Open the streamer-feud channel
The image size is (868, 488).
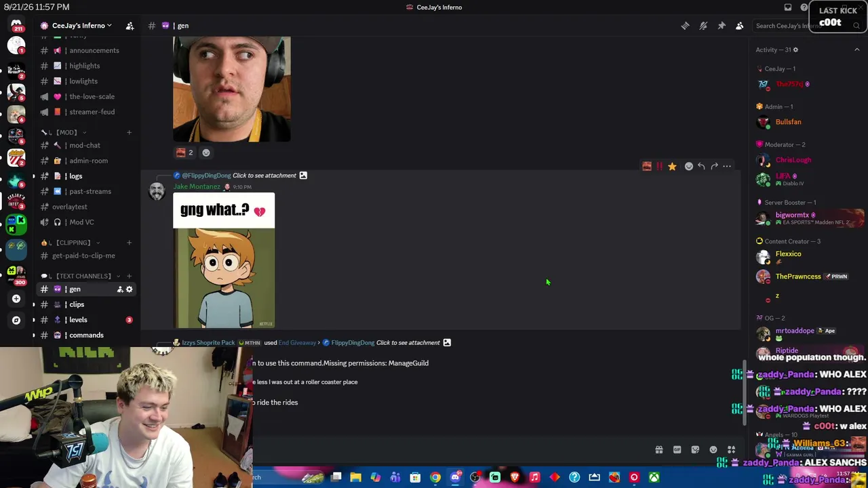[86, 112]
